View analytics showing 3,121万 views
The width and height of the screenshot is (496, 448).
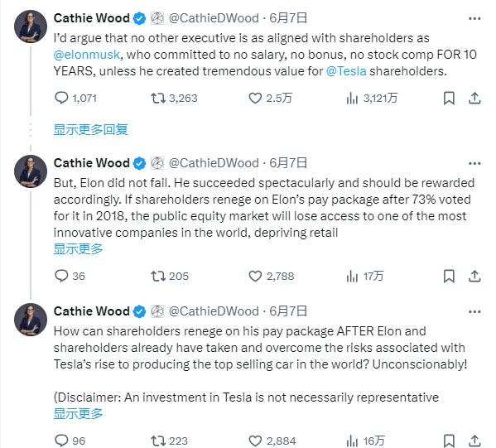pyautogui.click(x=372, y=99)
